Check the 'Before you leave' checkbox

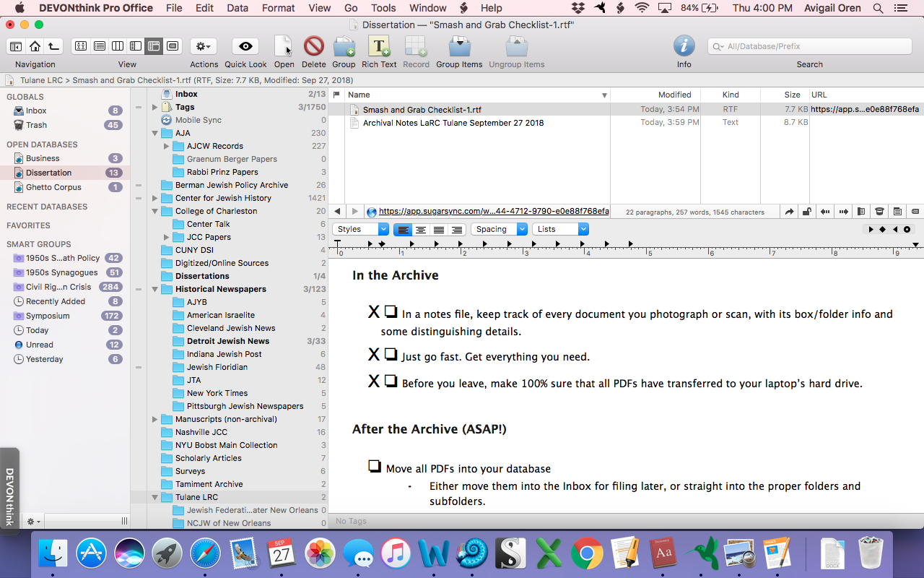391,381
